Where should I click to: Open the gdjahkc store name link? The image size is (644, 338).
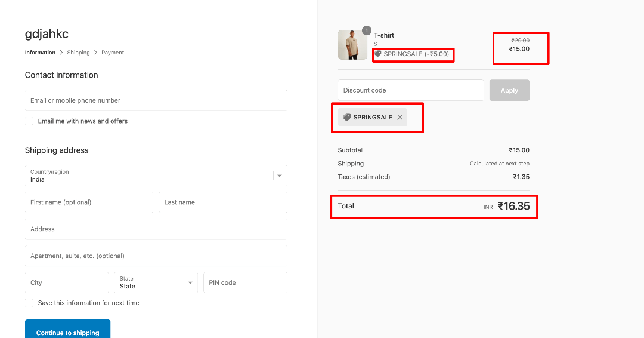tap(47, 33)
